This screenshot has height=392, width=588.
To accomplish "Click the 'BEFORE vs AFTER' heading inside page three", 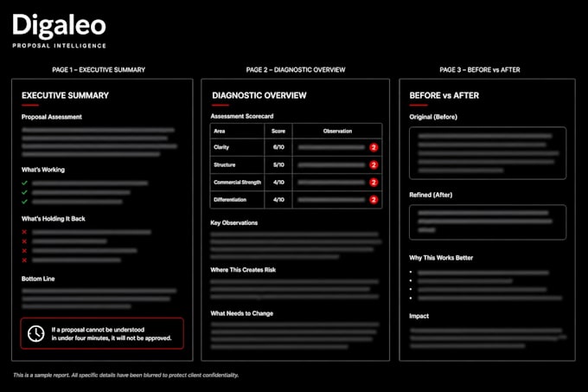I will pyautogui.click(x=444, y=96).
